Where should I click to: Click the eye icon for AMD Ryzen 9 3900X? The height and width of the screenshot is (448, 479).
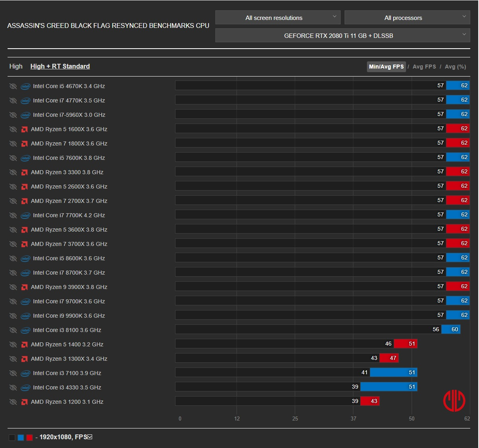13,287
